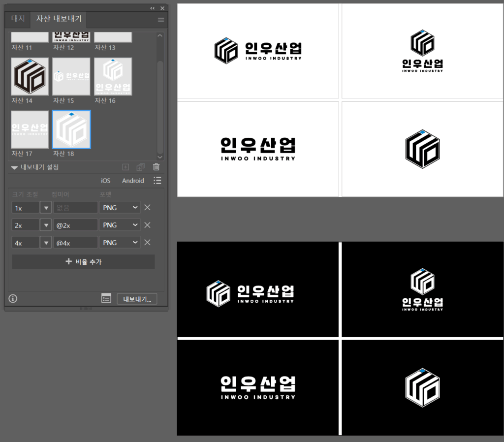Remove the 4x scale row
The image size is (504, 442).
[148, 242]
